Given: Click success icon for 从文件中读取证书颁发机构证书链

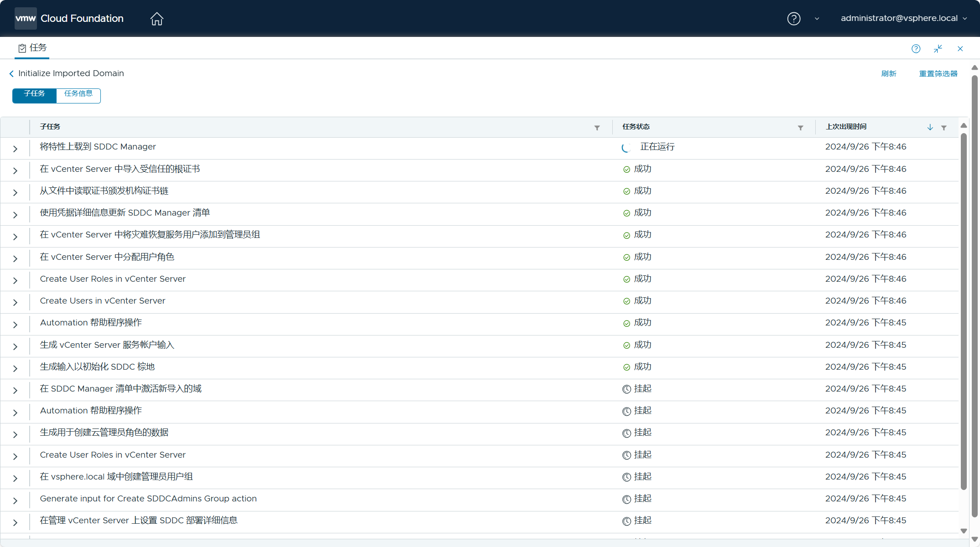Looking at the screenshot, I should coord(627,191).
